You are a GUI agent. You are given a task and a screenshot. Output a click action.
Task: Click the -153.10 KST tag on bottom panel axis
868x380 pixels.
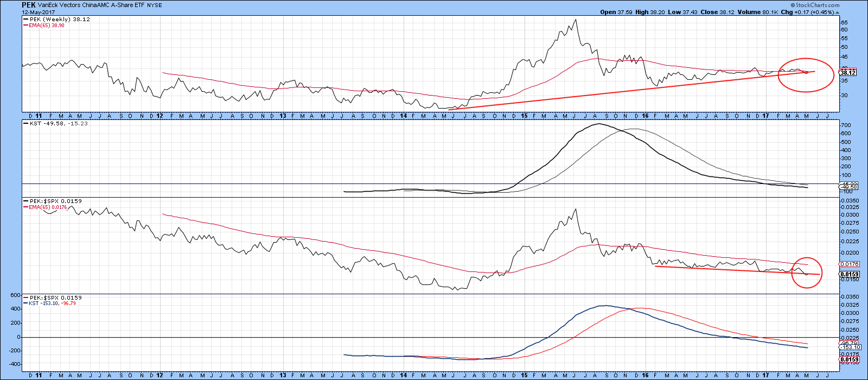(x=850, y=347)
